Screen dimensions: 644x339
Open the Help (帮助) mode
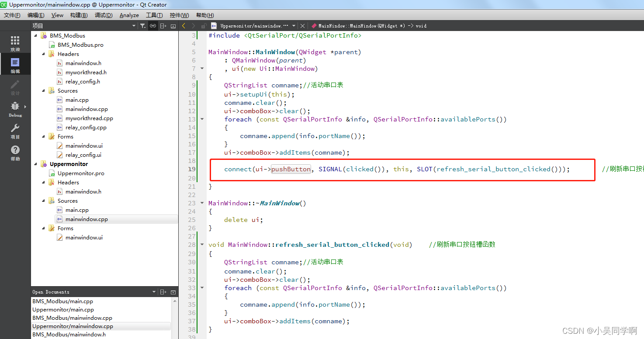pos(15,152)
